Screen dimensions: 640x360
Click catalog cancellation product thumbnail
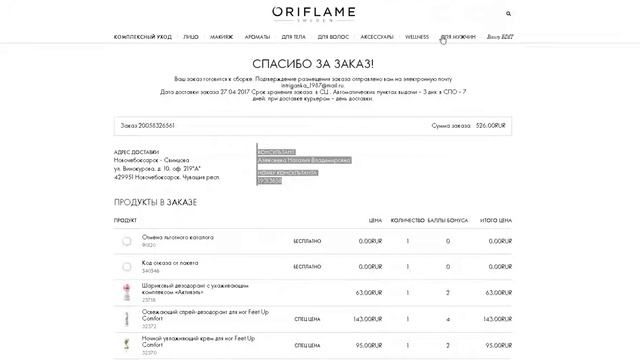127,241
